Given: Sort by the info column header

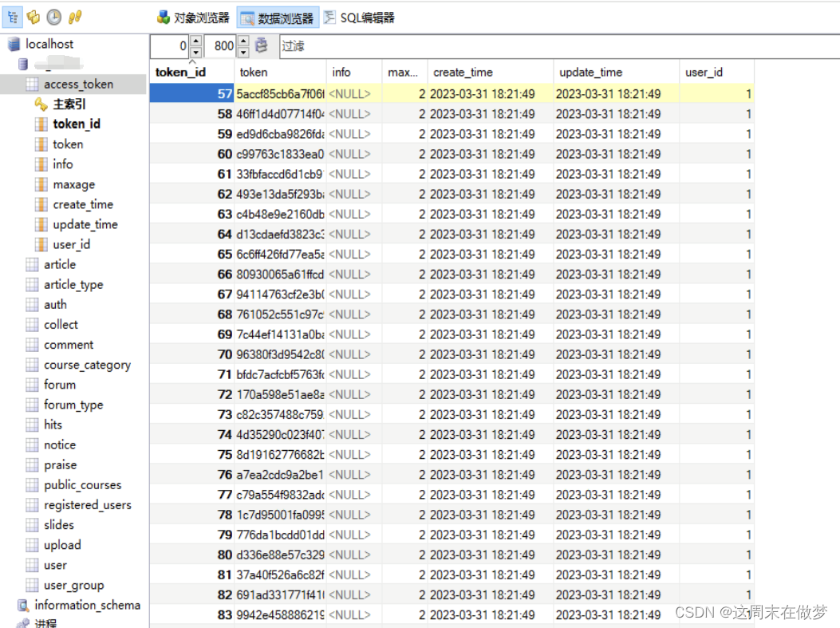Looking at the screenshot, I should tap(353, 72).
